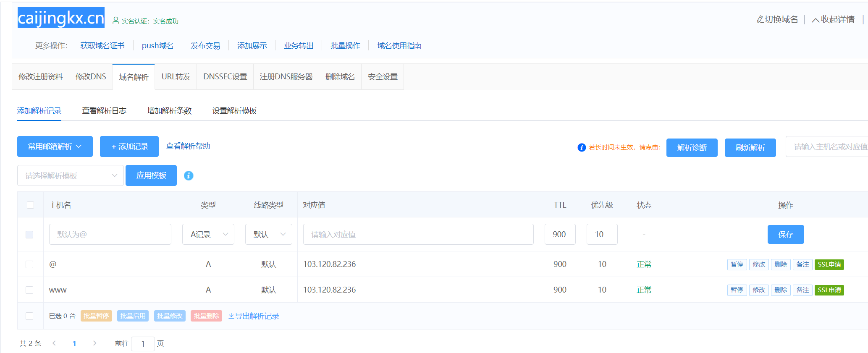Expand the 请选择解析模板 template selector
The height and width of the screenshot is (353, 868).
coord(70,175)
